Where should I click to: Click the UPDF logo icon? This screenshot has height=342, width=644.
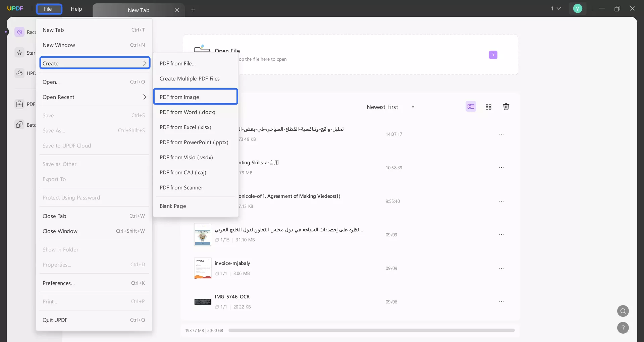tap(15, 8)
